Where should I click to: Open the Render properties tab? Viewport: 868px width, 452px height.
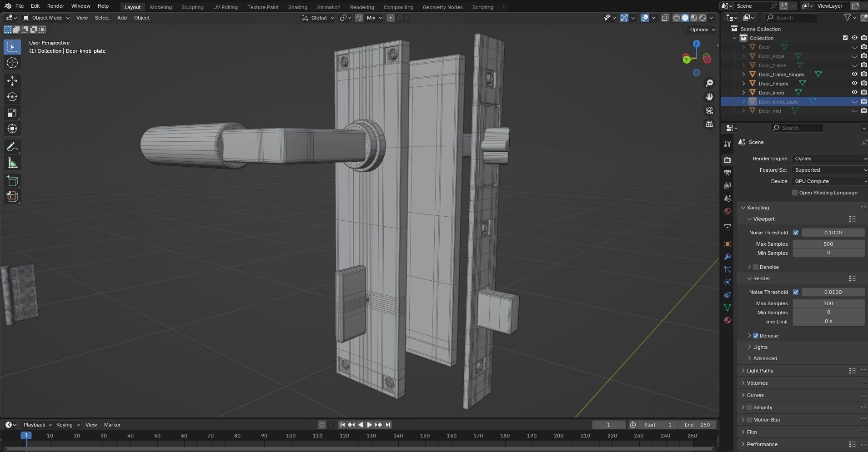(x=728, y=160)
